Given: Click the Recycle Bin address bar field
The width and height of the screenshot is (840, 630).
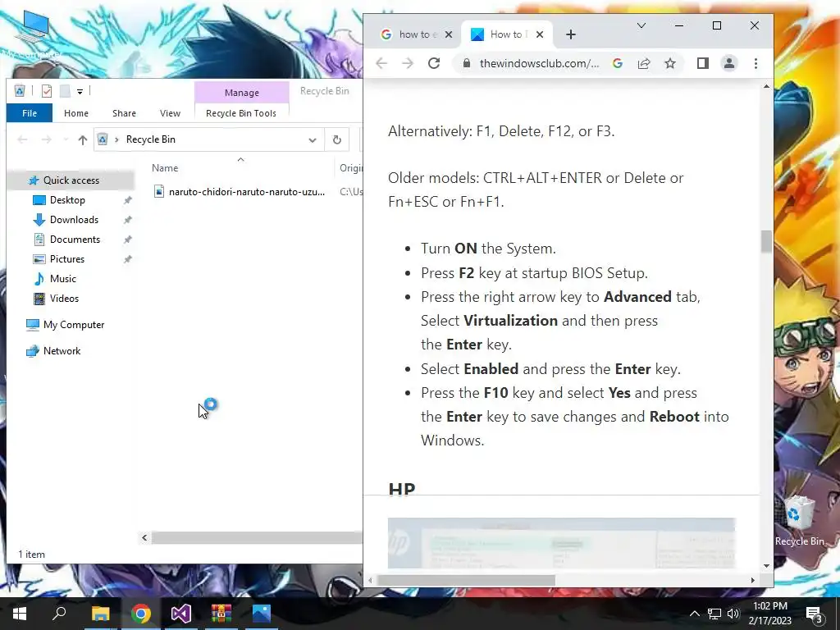Looking at the screenshot, I should tap(209, 139).
